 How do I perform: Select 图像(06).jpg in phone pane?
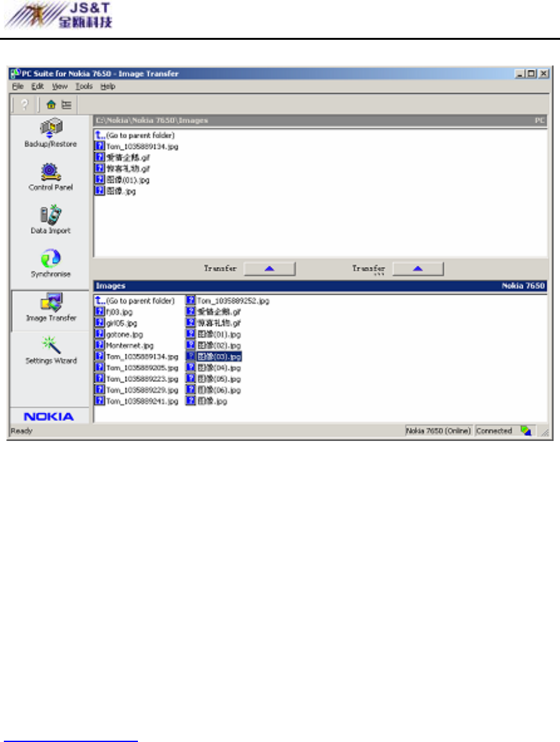(x=214, y=390)
